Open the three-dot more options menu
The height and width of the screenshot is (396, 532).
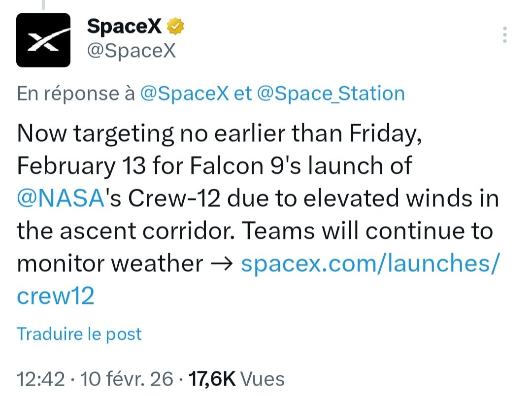[x=504, y=36]
